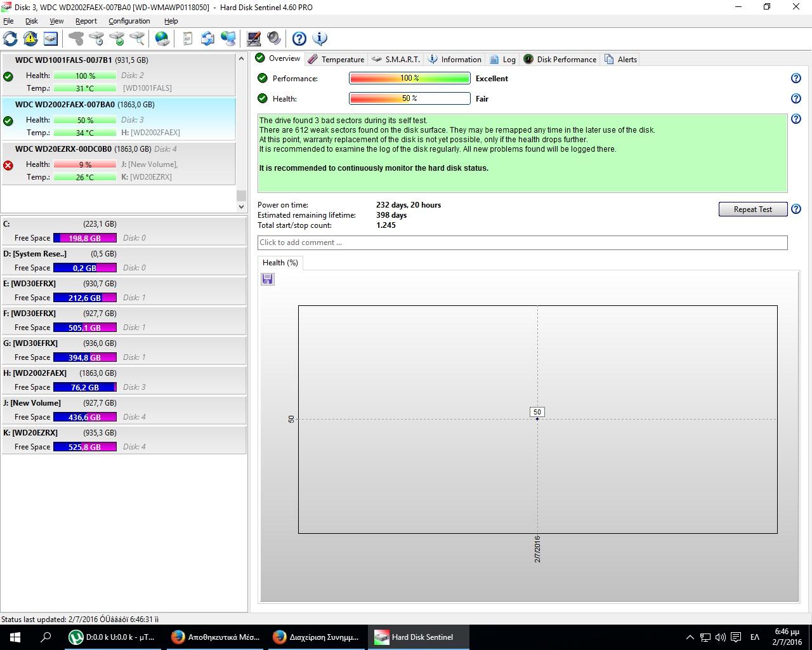
Task: Select the H: [WD2002FAEX] partition entry
Action: tap(124, 380)
